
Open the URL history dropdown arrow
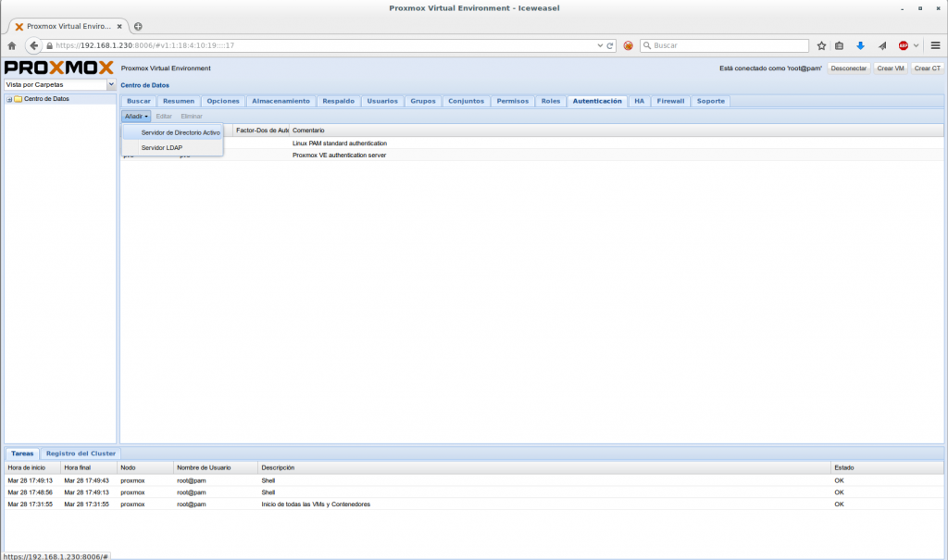pos(600,45)
